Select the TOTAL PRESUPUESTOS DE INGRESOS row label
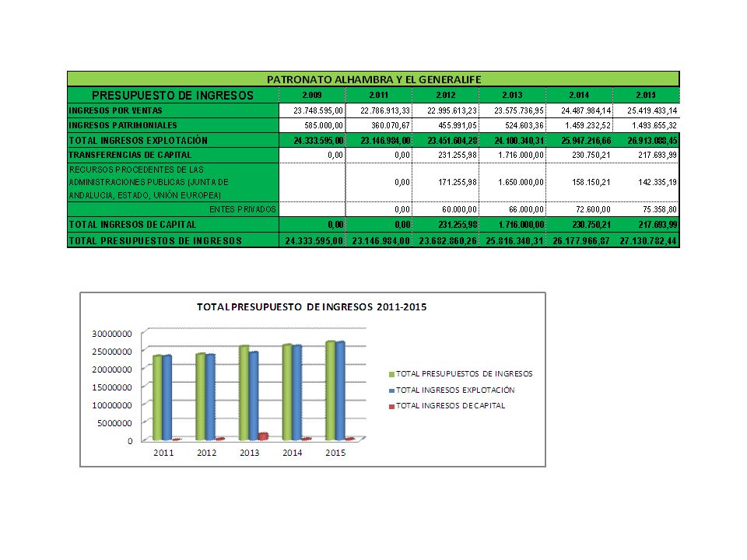Screen dimensions: 747x560 click(156, 241)
